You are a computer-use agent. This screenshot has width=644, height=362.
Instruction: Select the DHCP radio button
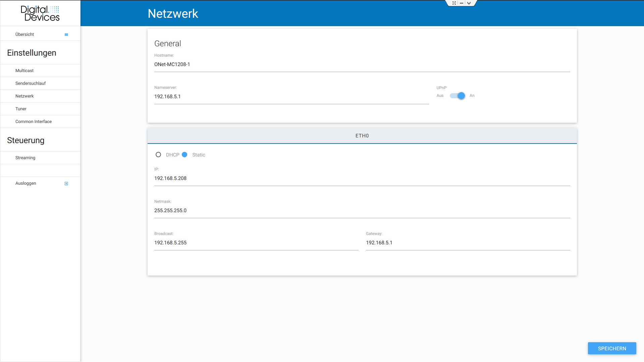coord(158,155)
